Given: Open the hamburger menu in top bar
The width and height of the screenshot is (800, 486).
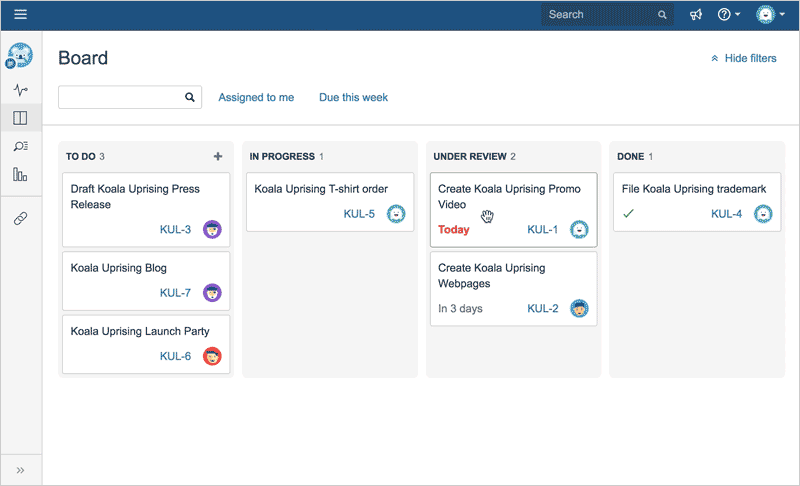Looking at the screenshot, I should pyautogui.click(x=20, y=15).
